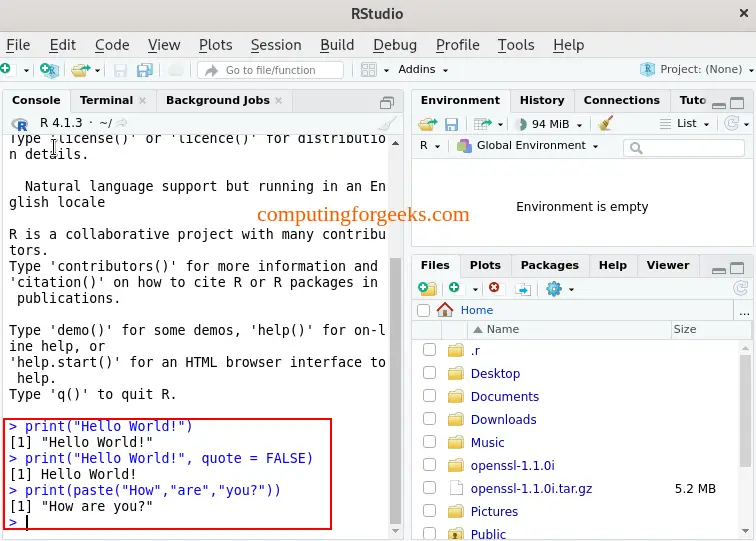Create a new folder in the Files pane
Screen dimensions: 756x541
click(x=427, y=289)
